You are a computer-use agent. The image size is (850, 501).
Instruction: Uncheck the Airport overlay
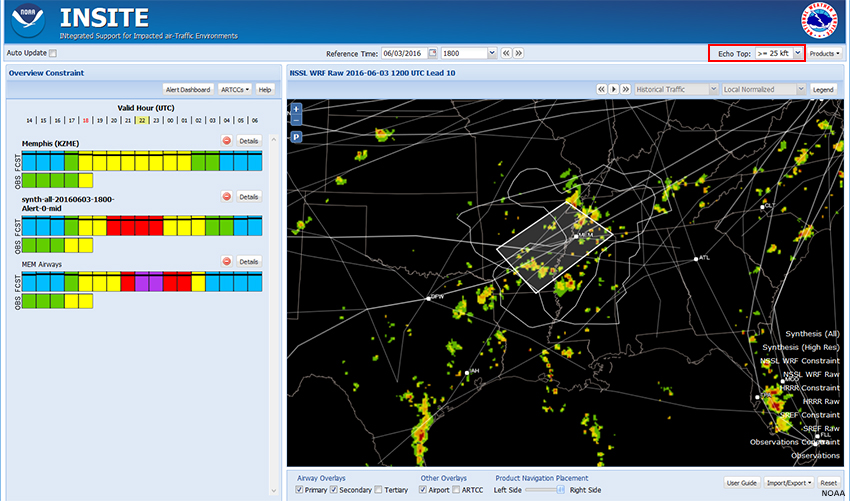tap(423, 490)
